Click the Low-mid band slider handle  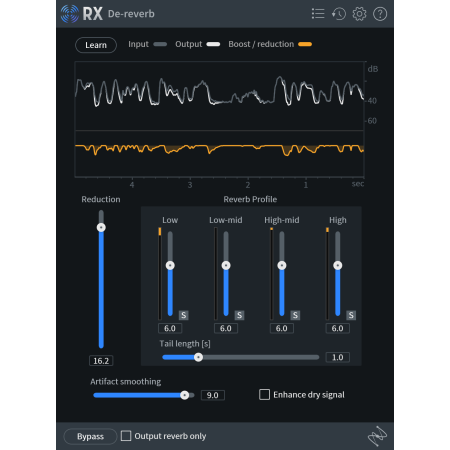click(226, 265)
